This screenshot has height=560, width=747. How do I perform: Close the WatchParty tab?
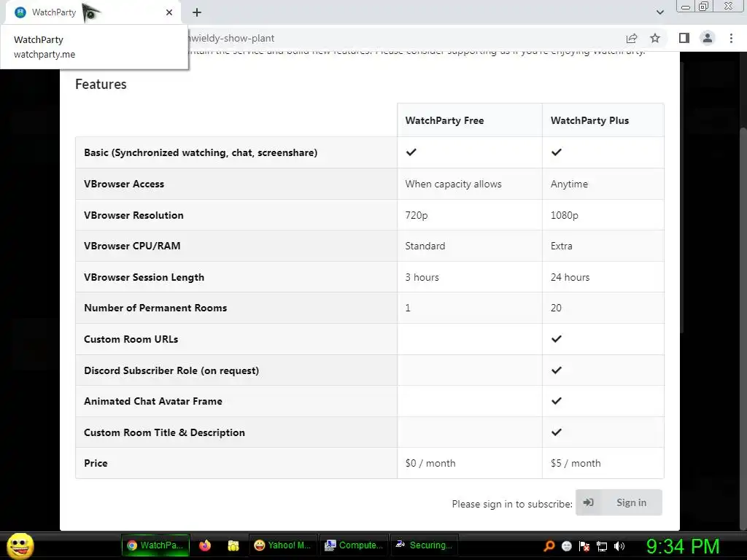point(169,12)
